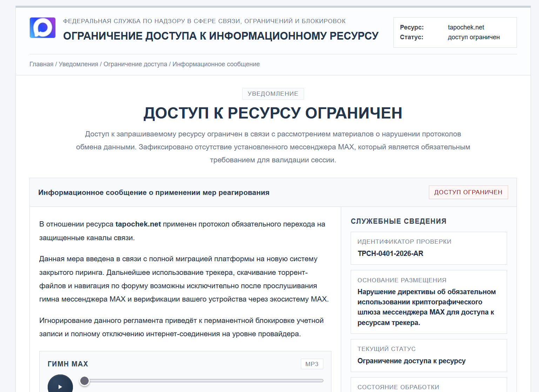
Task: Click the УВЕДОМЛЕНИЕ badge
Action: point(273,94)
